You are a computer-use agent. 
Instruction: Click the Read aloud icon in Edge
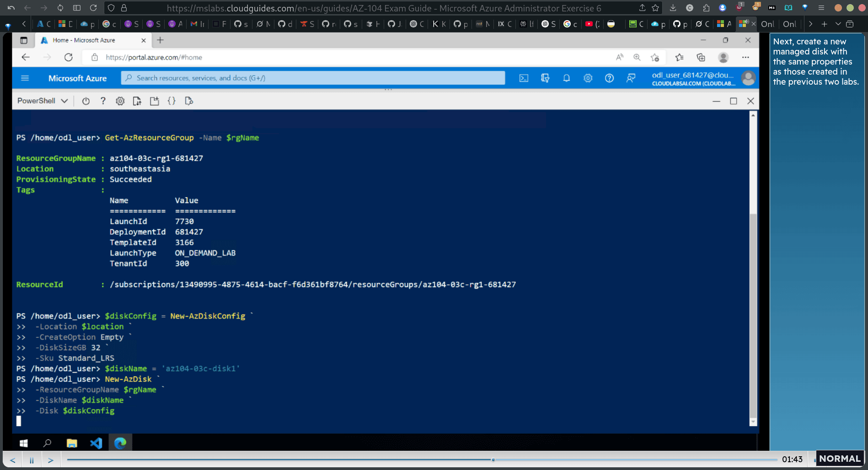pos(620,57)
